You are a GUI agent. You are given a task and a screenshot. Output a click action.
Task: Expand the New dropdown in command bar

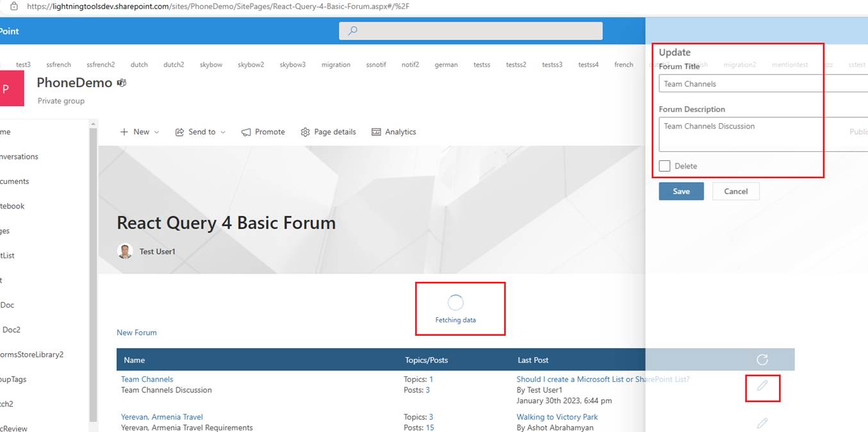(x=156, y=132)
